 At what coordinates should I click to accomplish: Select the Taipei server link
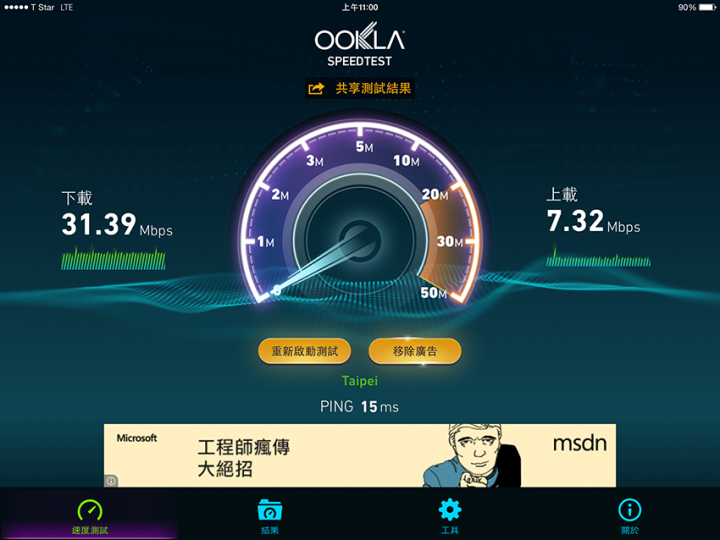360,381
